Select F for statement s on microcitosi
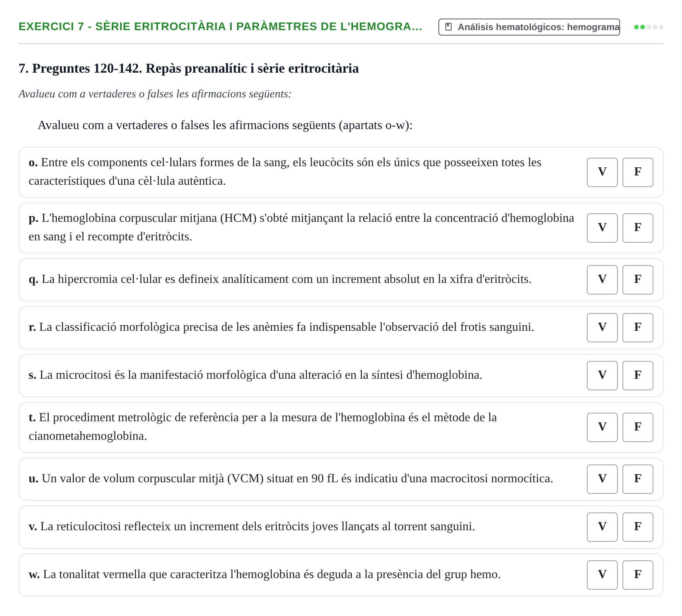 click(638, 376)
